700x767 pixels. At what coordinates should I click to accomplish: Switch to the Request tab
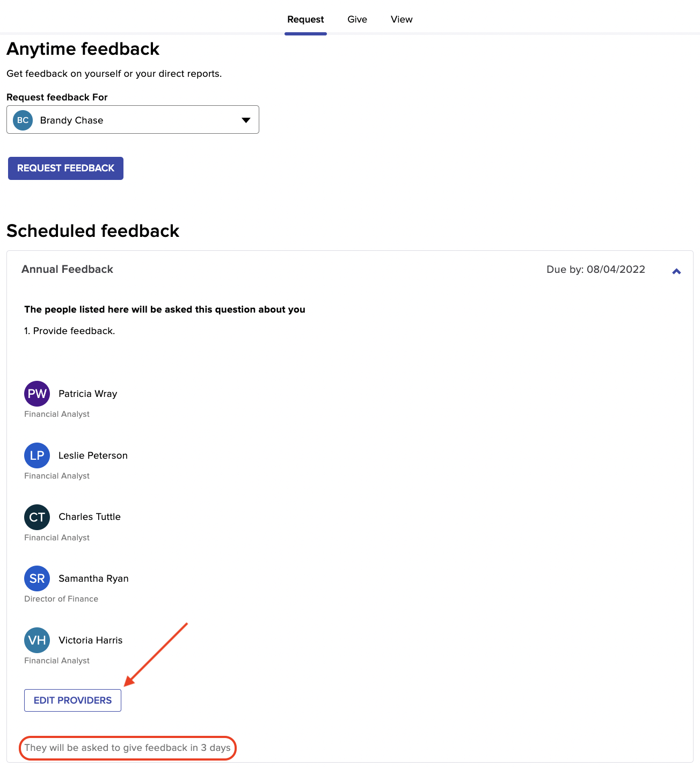point(305,19)
